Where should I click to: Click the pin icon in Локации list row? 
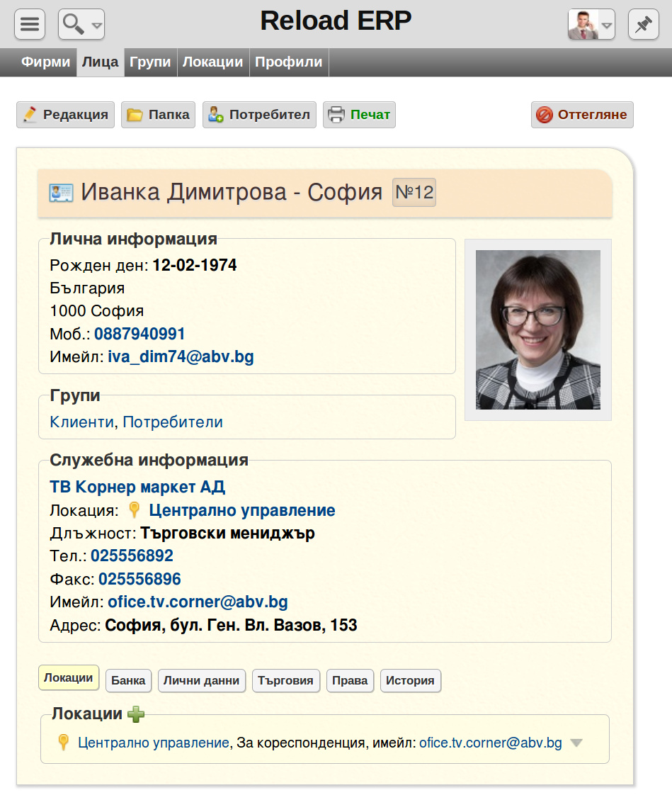pos(63,743)
